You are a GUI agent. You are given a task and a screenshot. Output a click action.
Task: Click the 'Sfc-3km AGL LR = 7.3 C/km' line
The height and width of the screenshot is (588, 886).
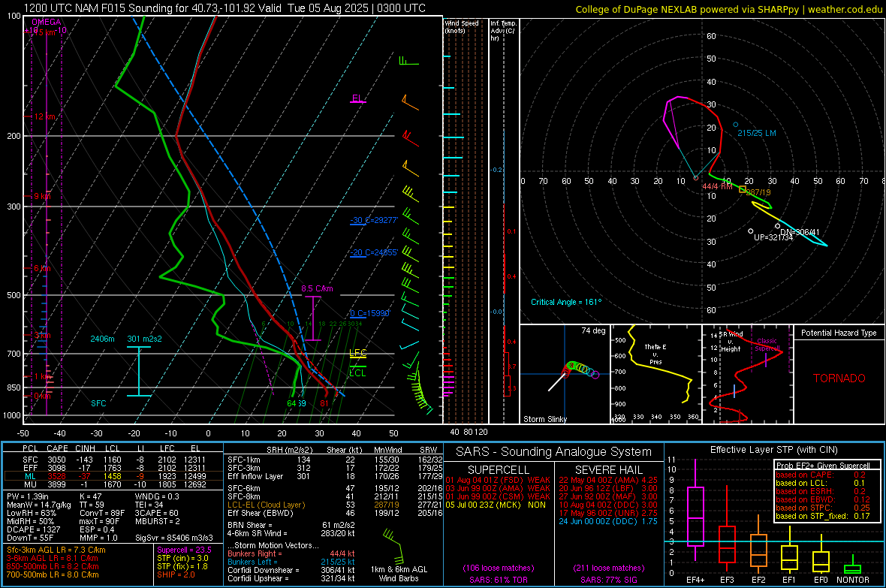pyautogui.click(x=56, y=550)
